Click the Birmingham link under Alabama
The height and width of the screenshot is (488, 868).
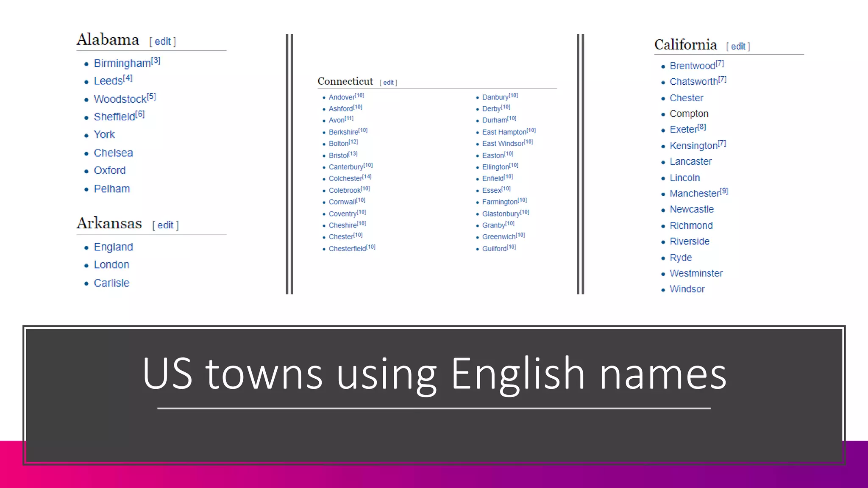(x=122, y=64)
